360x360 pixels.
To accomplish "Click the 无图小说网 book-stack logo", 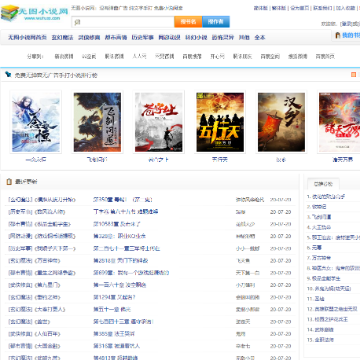I will [34, 13].
